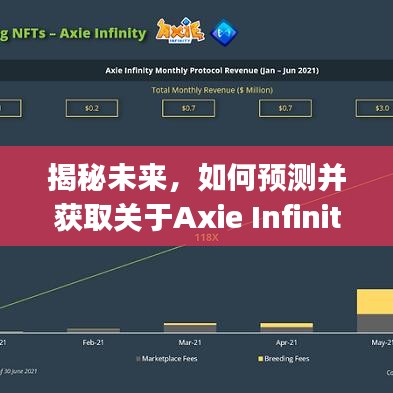
Task: Click the 118X growth label
Action: [x=207, y=238]
